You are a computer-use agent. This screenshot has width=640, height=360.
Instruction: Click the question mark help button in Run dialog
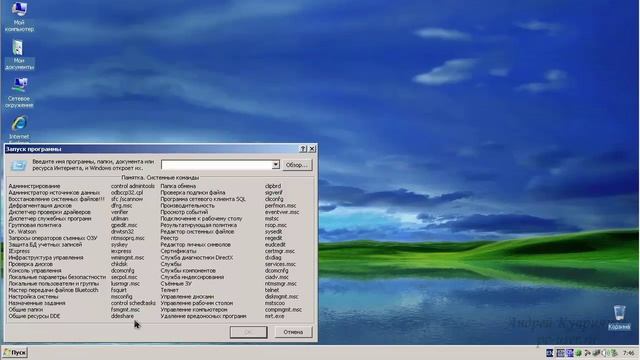303,149
